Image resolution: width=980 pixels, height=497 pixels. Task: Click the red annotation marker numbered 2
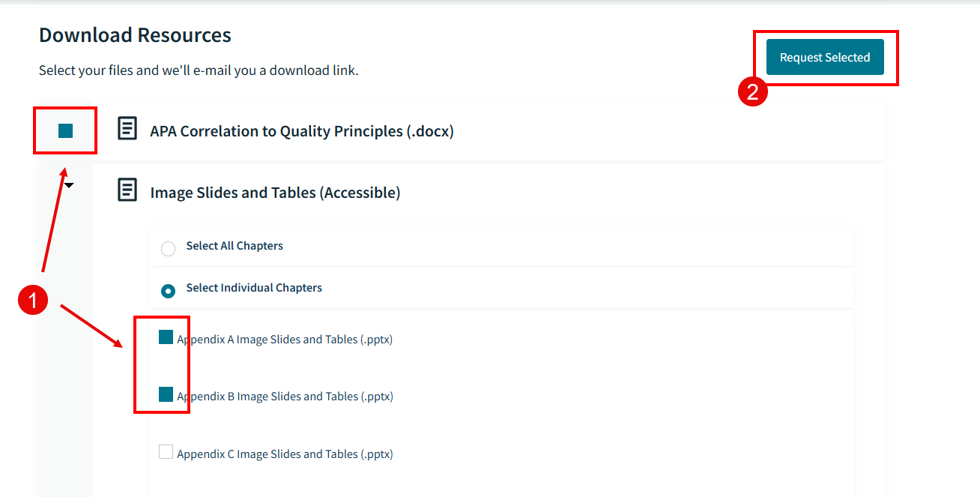click(x=752, y=91)
